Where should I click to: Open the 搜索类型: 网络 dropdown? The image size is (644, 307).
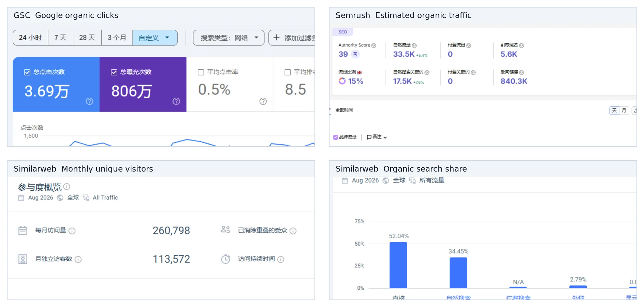tap(229, 38)
